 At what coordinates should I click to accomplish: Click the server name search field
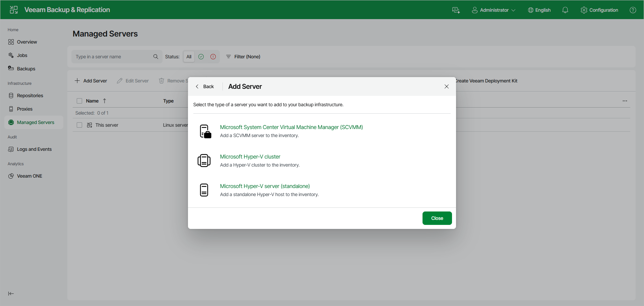tap(113, 57)
